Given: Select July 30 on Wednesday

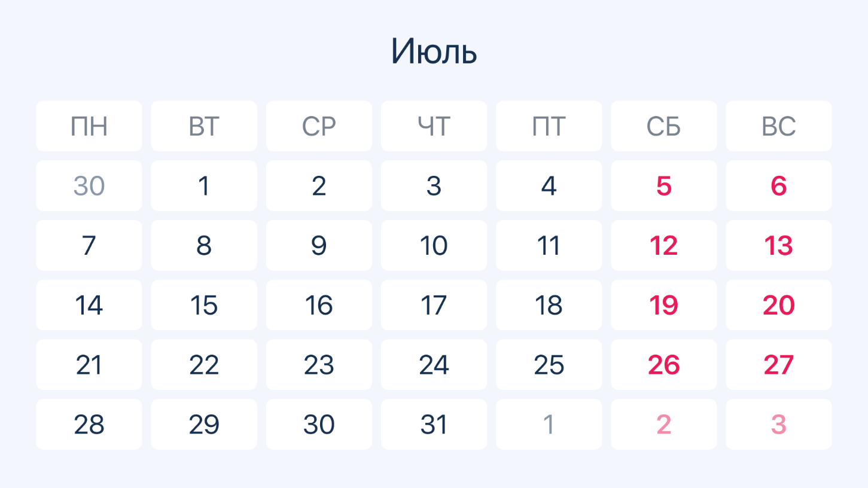Looking at the screenshot, I should point(319,424).
